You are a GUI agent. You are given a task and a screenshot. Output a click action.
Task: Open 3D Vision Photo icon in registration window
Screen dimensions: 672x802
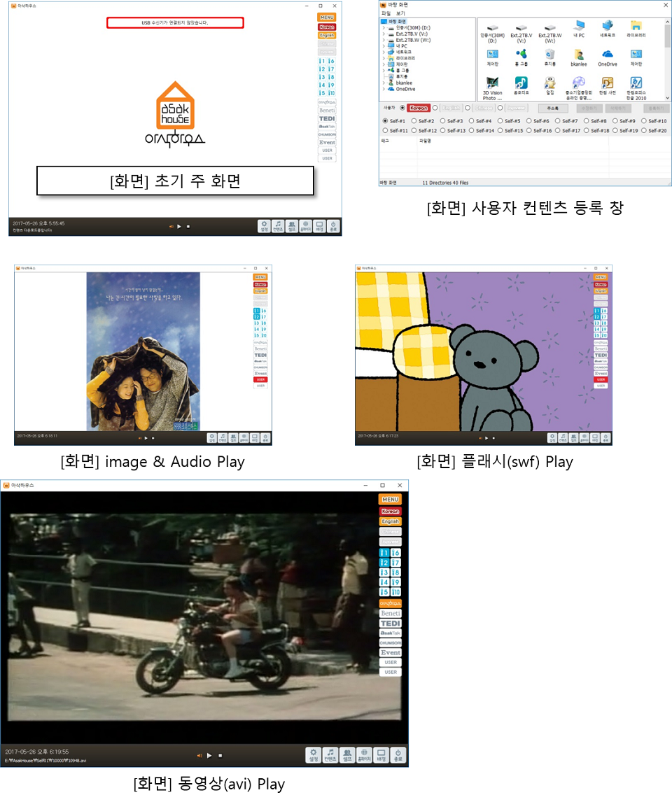coord(493,89)
